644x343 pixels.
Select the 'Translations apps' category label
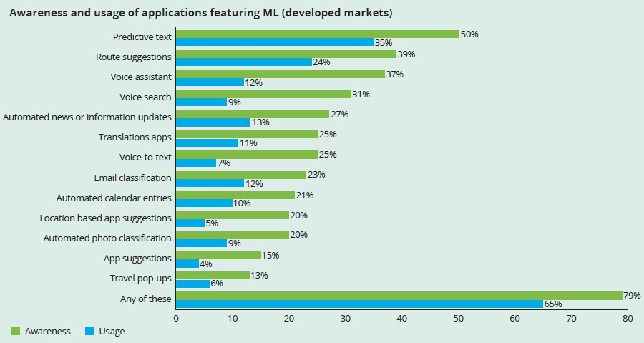pyautogui.click(x=135, y=137)
